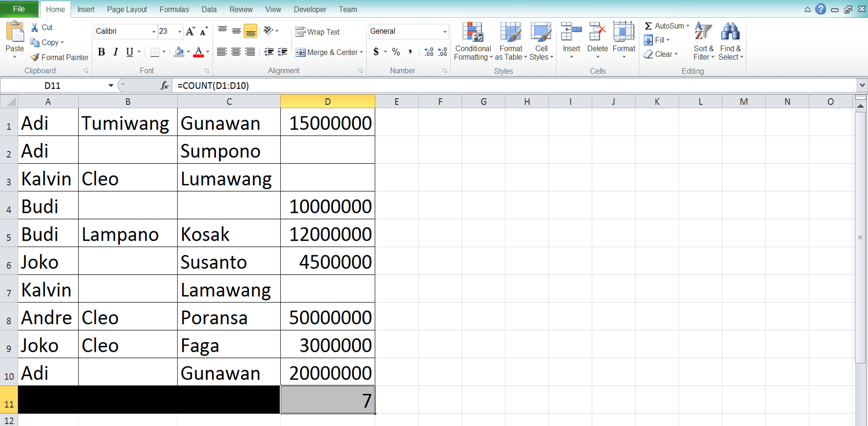Click Decrease Indent icon

click(x=269, y=52)
